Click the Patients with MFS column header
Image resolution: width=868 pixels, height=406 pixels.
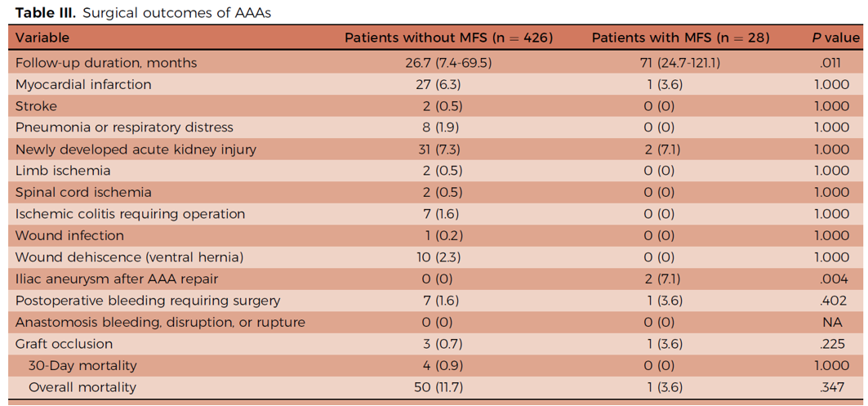(x=680, y=38)
